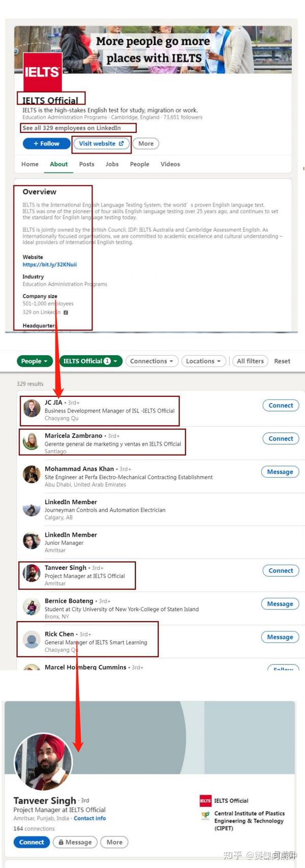305x868 pixels.
Task: Open the Jobs tab
Action: point(112,164)
